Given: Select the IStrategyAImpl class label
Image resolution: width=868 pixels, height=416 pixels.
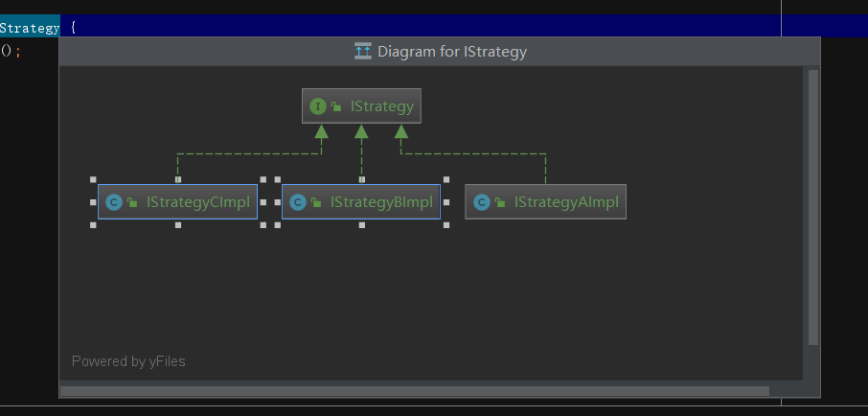Looking at the screenshot, I should (566, 202).
